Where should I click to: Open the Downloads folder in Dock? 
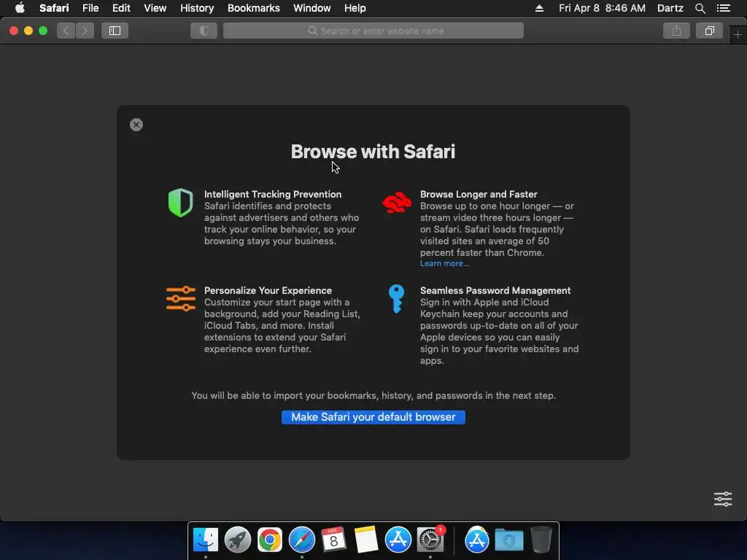[508, 540]
